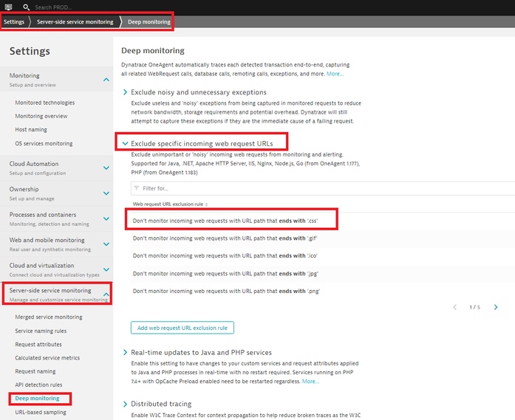Go to next page of exclusion rules
515x420 pixels.
[x=495, y=307]
